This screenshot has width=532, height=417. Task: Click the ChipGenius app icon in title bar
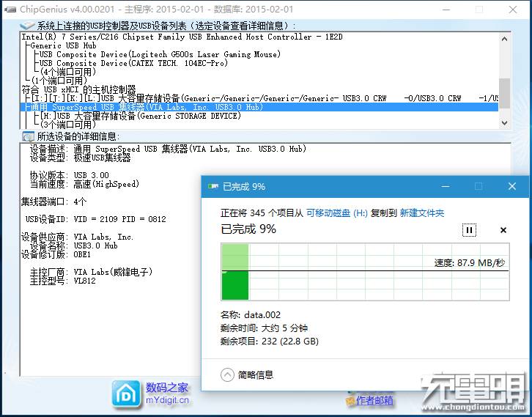click(10, 10)
